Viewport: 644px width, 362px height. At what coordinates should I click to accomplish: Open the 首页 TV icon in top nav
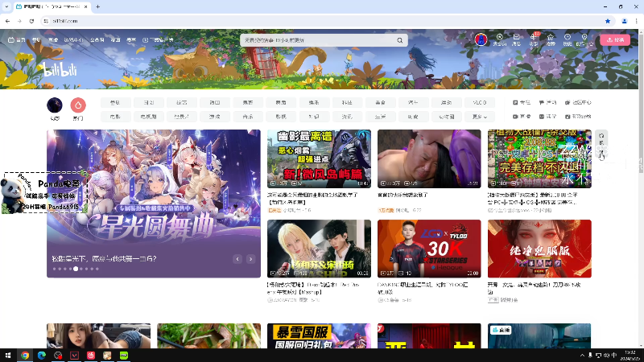(17, 39)
